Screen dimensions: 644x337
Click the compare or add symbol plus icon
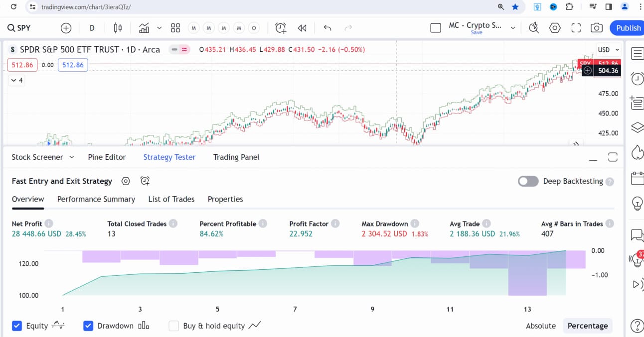point(66,28)
